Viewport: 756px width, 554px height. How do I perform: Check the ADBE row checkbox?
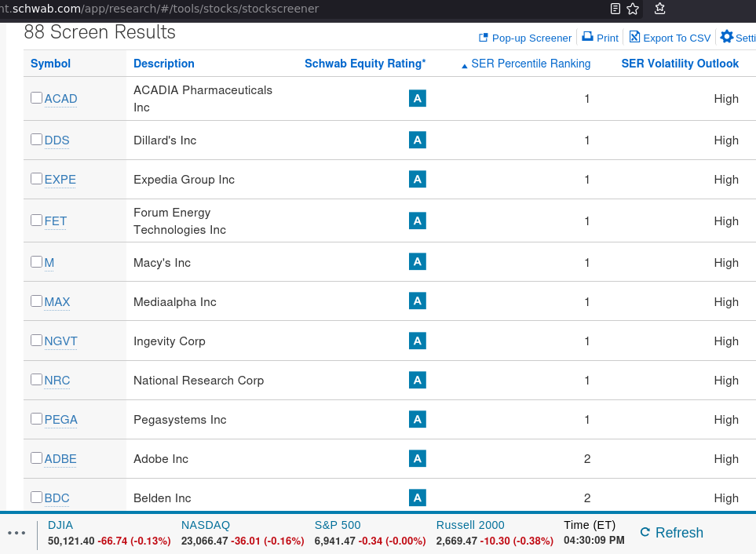(37, 457)
